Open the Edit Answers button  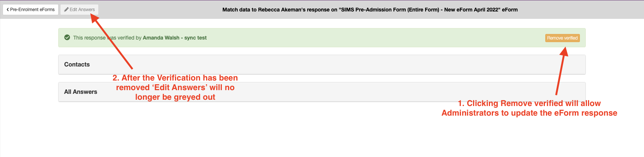click(x=79, y=10)
